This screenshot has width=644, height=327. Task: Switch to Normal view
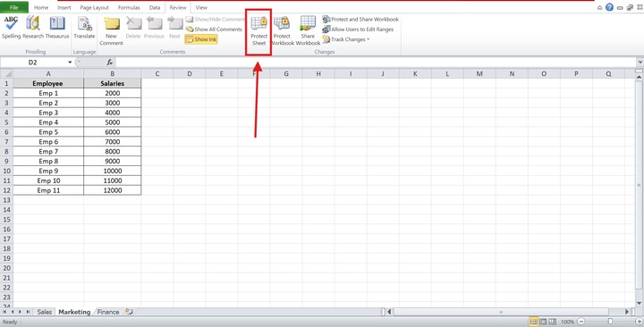coord(534,322)
